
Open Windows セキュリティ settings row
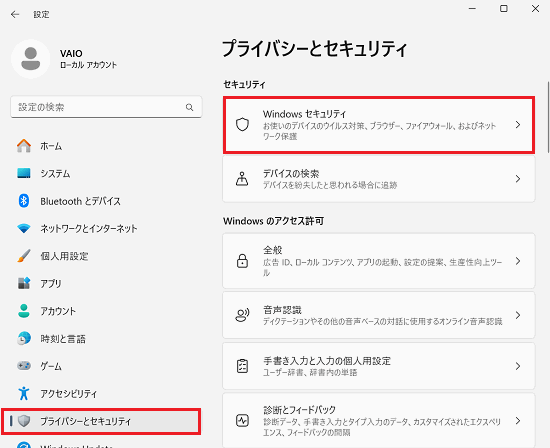(x=379, y=125)
